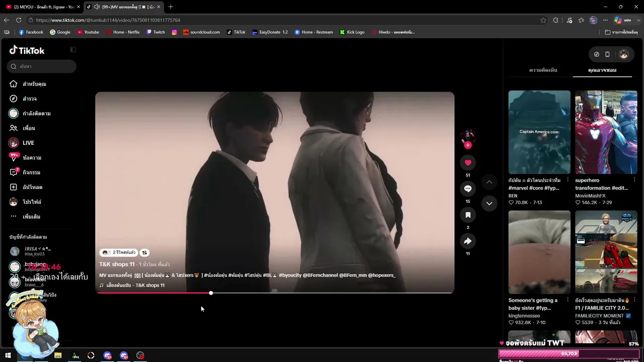
Task: Go to next video with down arrow
Action: (489, 203)
